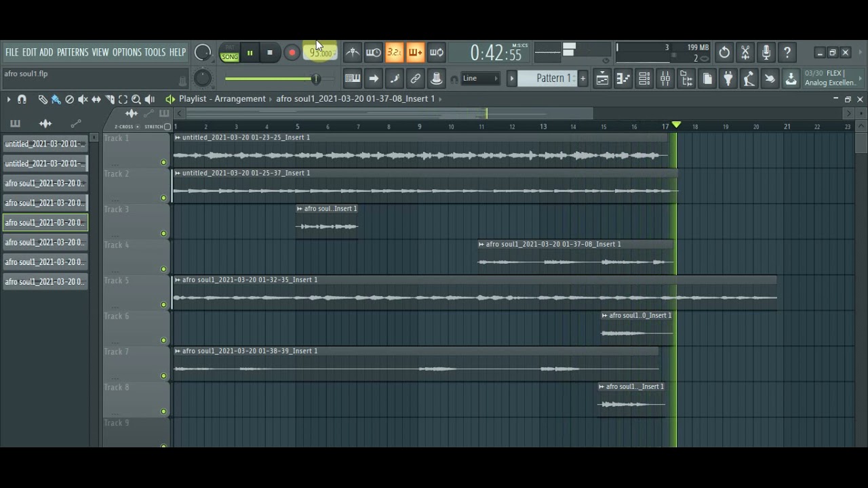
Task: Open the Channel rack view
Action: 644,79
